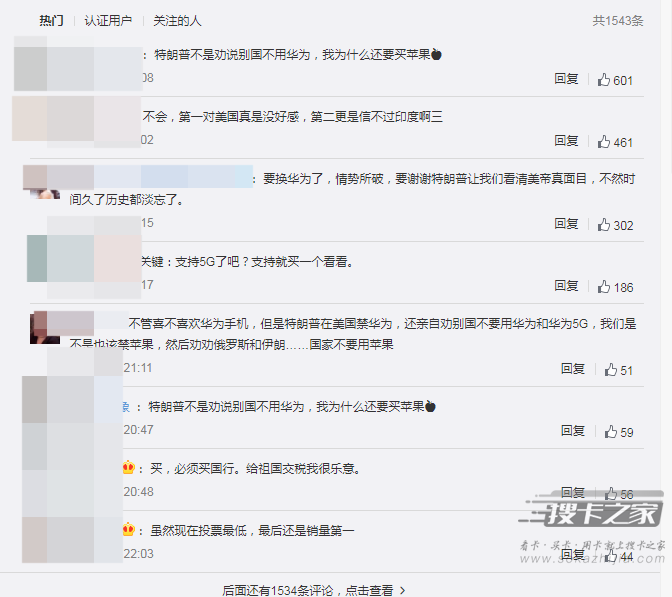
Task: Open the 关注的人 tab
Action: [177, 21]
